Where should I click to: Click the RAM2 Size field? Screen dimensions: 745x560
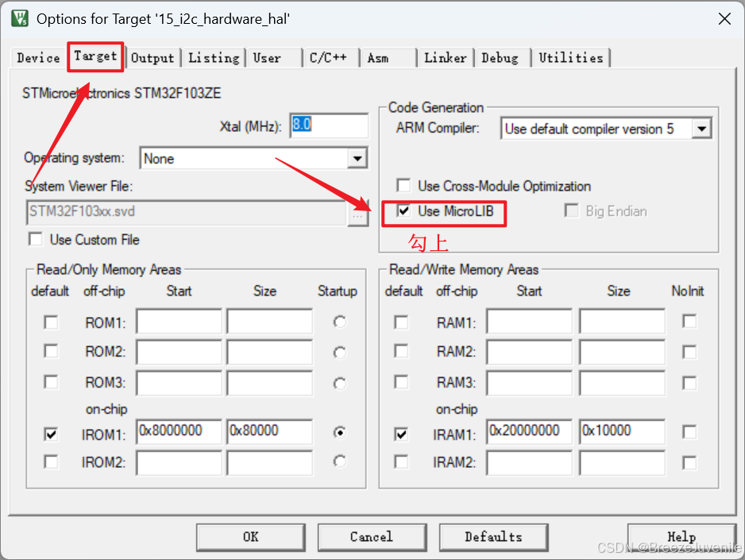tap(623, 352)
